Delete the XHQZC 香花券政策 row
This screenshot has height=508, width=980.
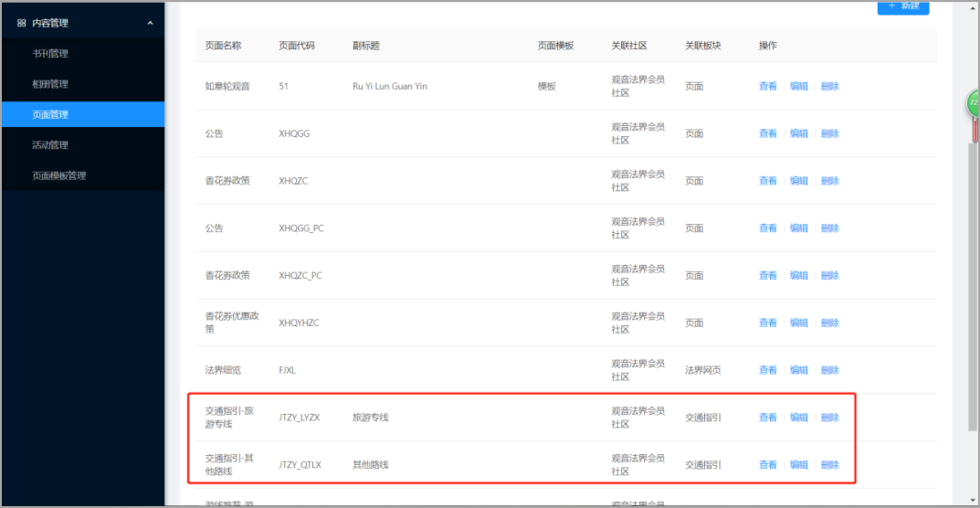coord(830,181)
